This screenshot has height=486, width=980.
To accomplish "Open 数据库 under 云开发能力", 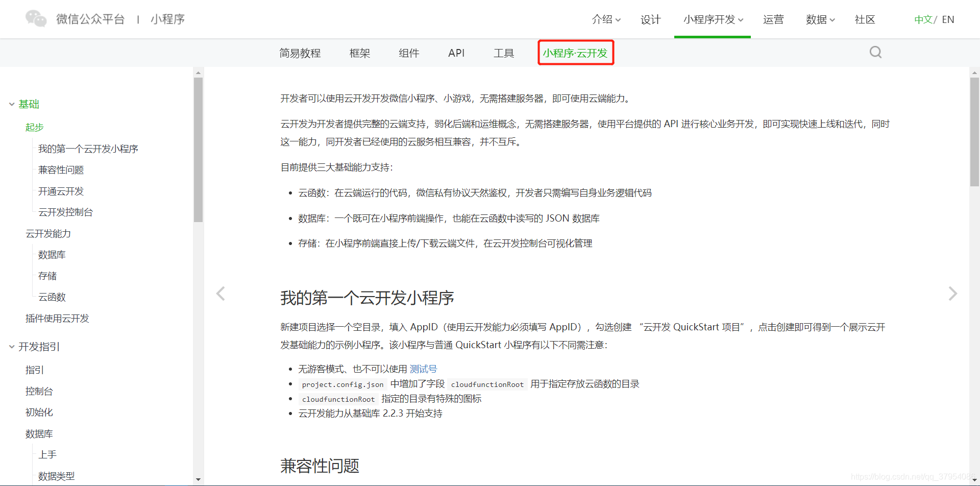I will coord(52,255).
